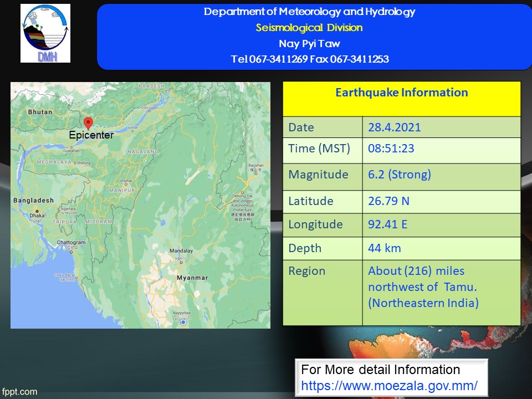Select the depth value "44 km"
The image size is (532, 399).
click(385, 248)
